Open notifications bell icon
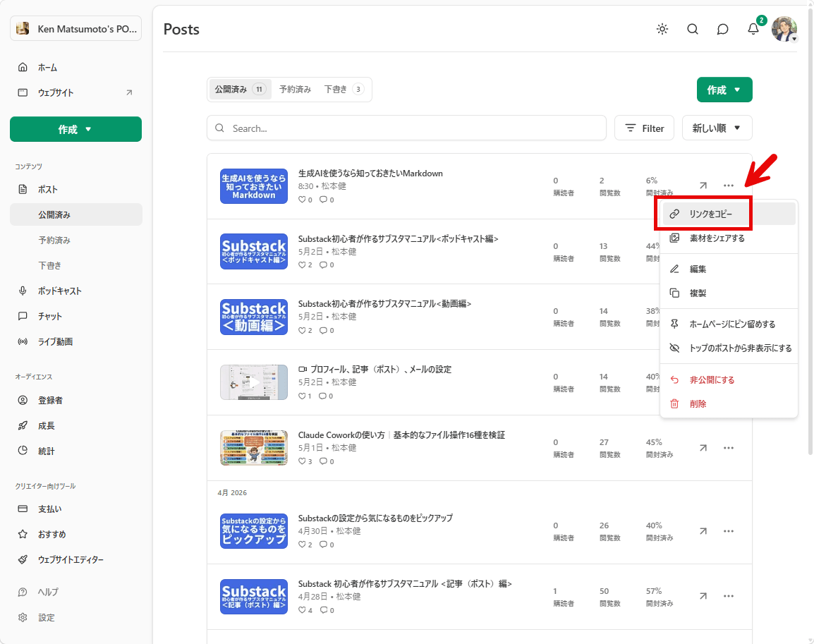Viewport: 814px width, 644px height. click(753, 29)
